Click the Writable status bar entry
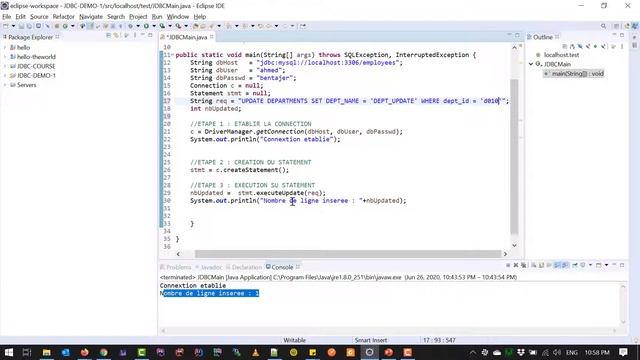This screenshot has height=360, width=640. (294, 340)
